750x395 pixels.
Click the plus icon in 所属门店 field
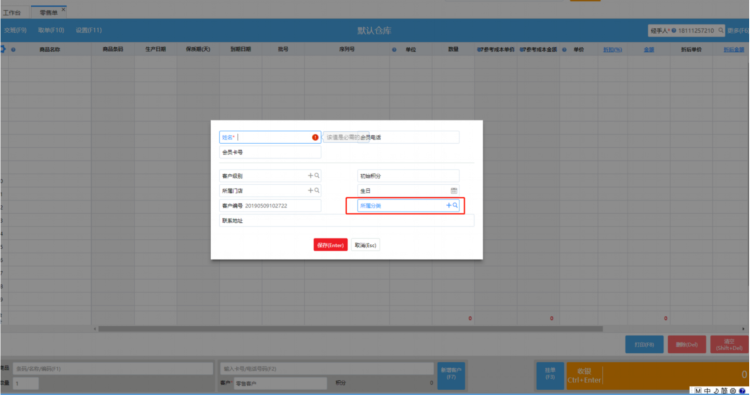point(310,191)
